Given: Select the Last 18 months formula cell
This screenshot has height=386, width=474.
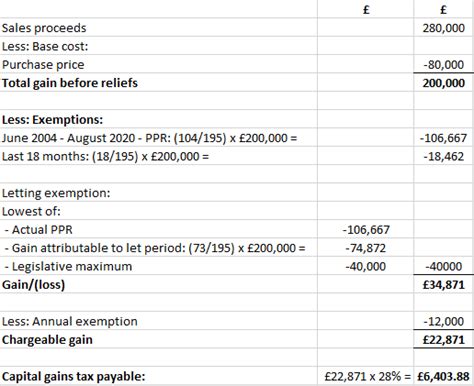Looking at the screenshot, I should [159, 156].
